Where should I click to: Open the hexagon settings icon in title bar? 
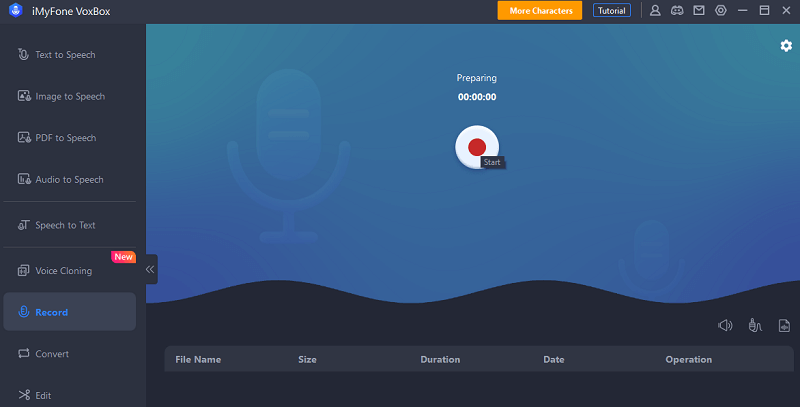(720, 11)
